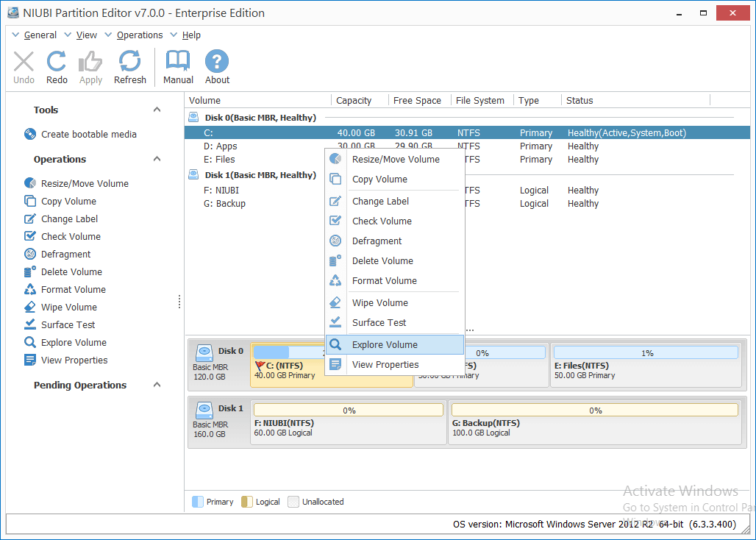The width and height of the screenshot is (756, 540).
Task: Click context menu Format Volume icon
Action: coord(335,280)
